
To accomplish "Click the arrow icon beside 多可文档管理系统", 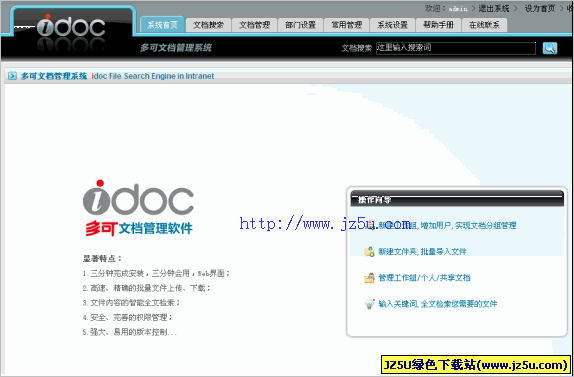I will 12,76.
